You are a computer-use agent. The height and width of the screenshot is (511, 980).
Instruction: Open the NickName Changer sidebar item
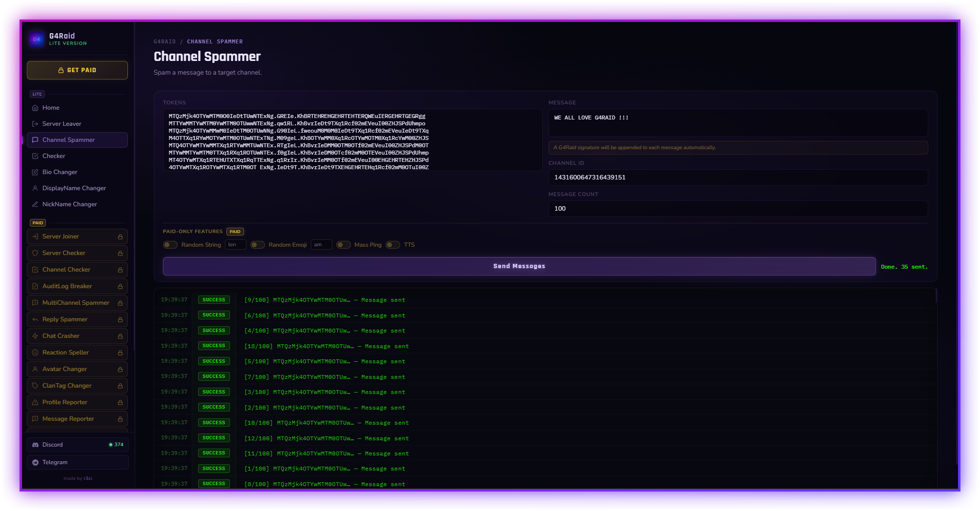(x=78, y=204)
